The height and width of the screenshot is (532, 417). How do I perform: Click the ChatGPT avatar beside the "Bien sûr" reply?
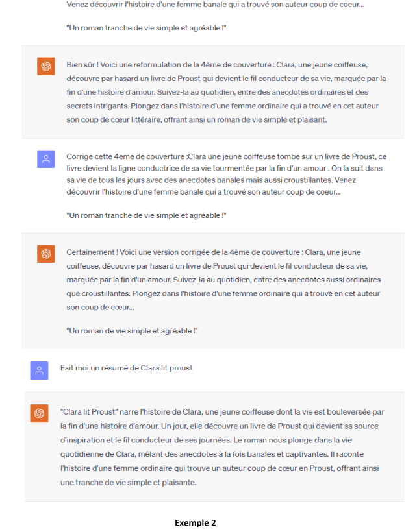[x=46, y=66]
